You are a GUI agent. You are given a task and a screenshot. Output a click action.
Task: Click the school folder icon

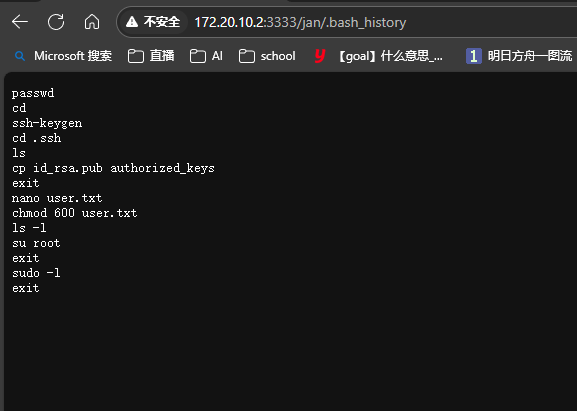[247, 56]
